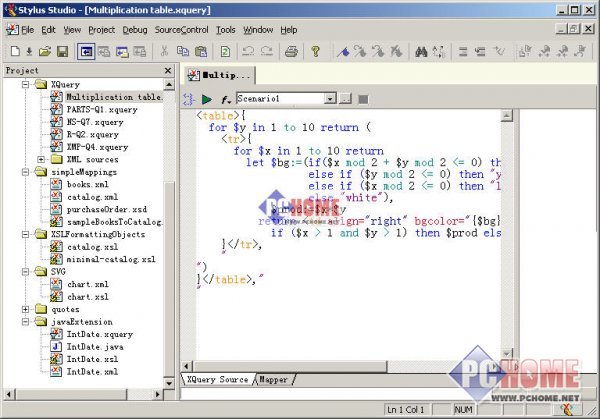The width and height of the screenshot is (600, 419).
Task: Click the Replace icon beside binoculars
Action: (439, 51)
